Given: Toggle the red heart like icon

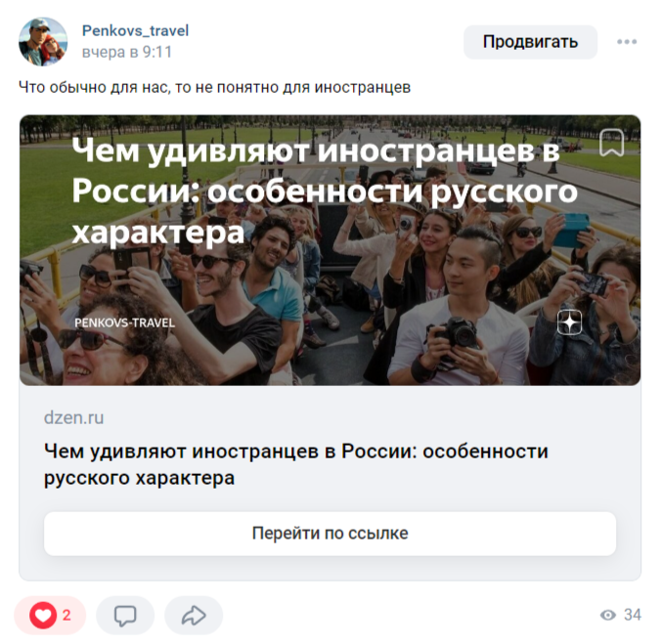Looking at the screenshot, I should (43, 616).
